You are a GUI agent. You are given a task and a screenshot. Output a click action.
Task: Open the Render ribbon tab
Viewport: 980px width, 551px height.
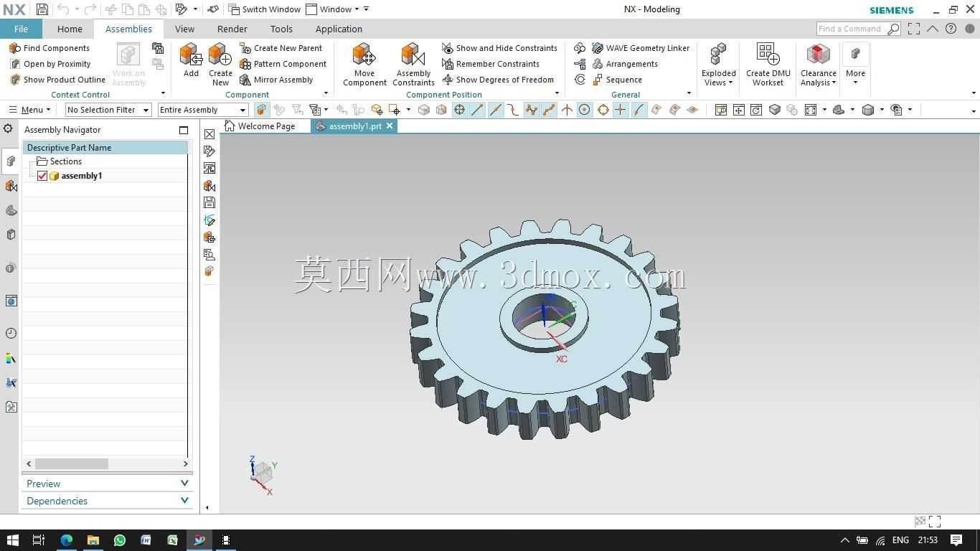232,29
